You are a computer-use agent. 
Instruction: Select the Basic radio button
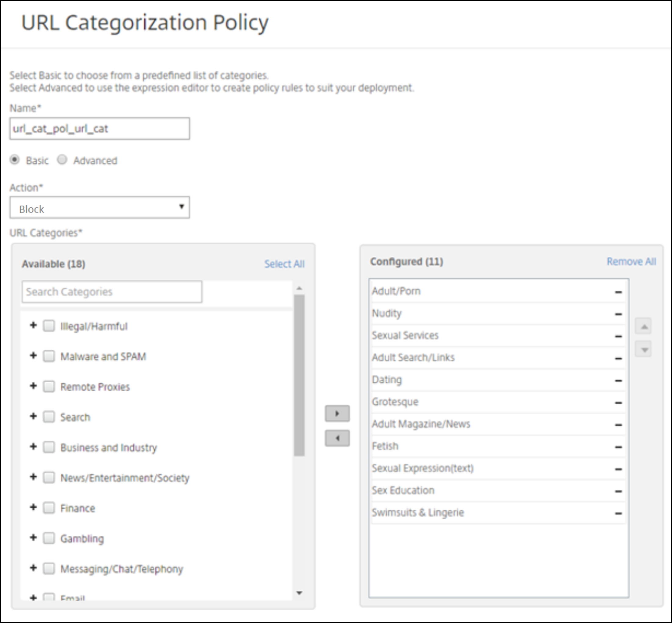pos(14,159)
